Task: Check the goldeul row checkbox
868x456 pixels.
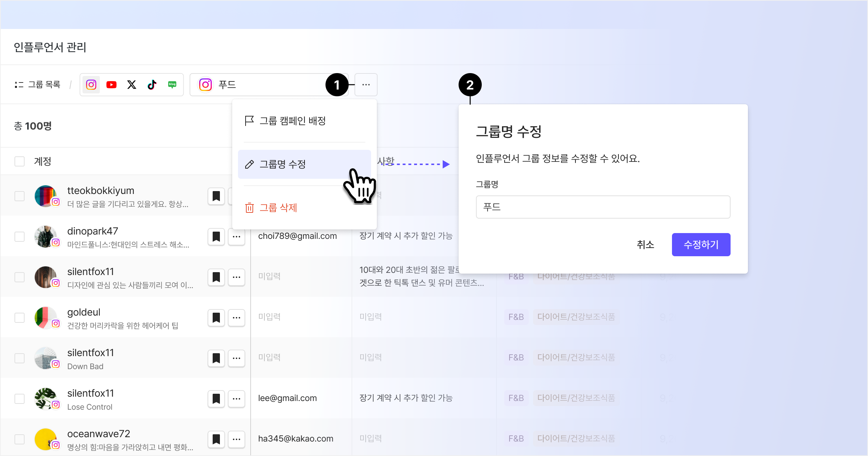Action: tap(20, 318)
